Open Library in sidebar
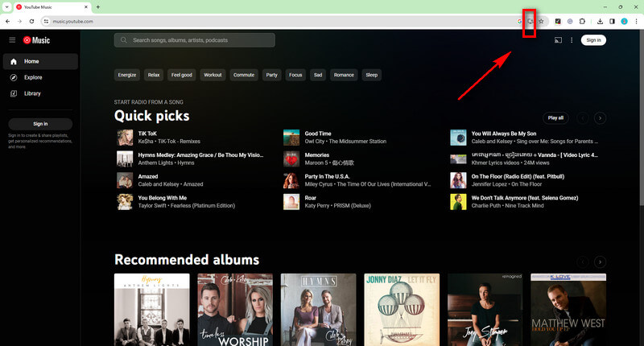Screen dimensions: 644x346 (x=40, y=93)
